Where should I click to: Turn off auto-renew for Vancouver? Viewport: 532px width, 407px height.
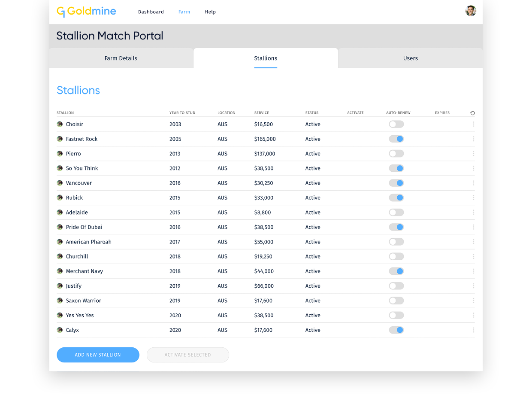click(396, 183)
